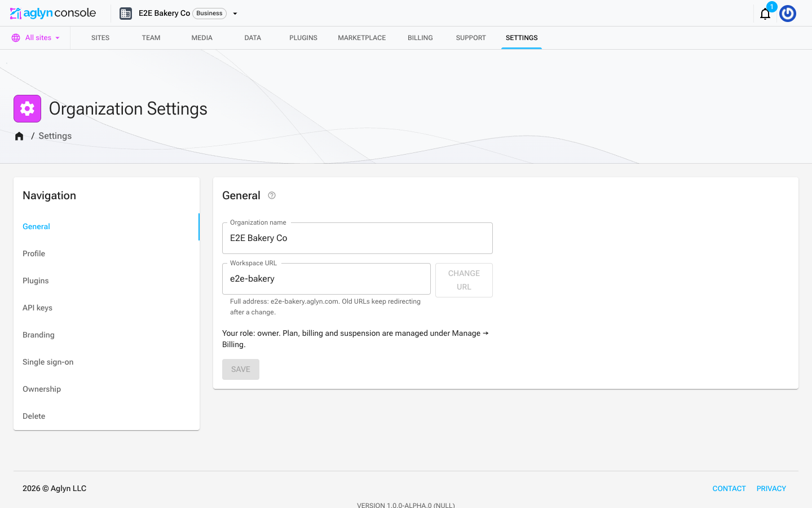Viewport: 812px width, 508px height.
Task: Click the Organization Settings gear icon
Action: 27,108
